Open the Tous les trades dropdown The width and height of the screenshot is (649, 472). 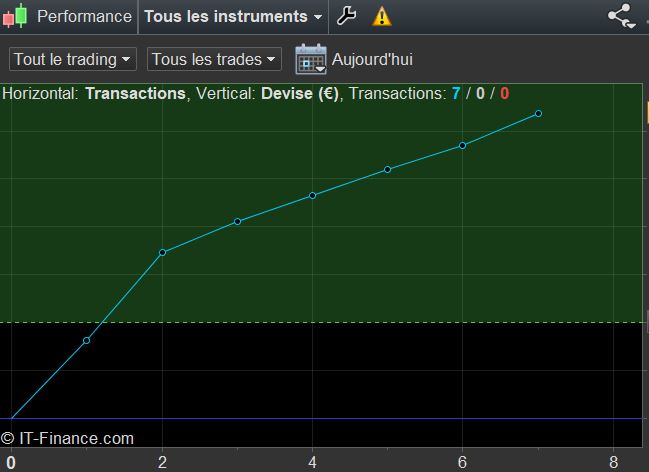click(x=214, y=59)
